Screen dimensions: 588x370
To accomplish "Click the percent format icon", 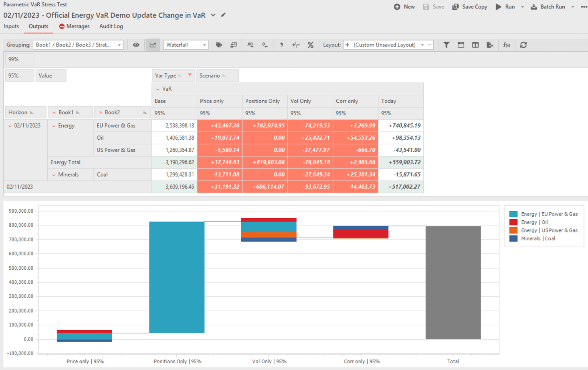I will (x=310, y=45).
